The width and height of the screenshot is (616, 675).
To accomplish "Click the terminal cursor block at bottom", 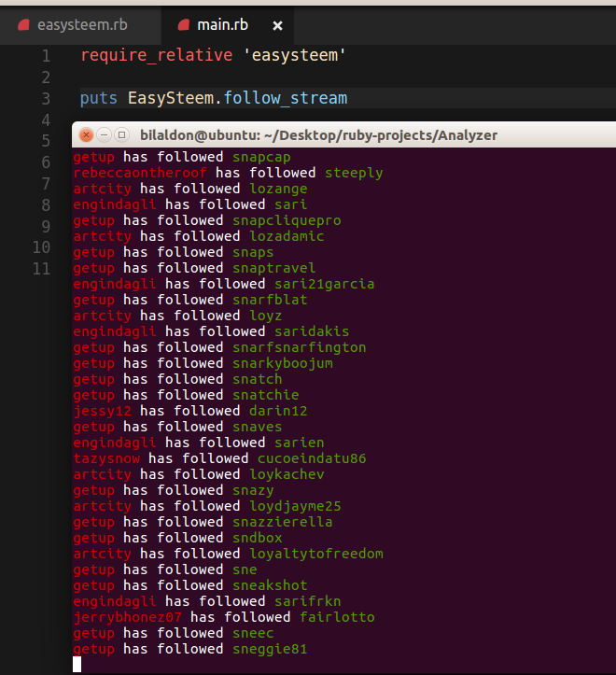I will coord(77,664).
